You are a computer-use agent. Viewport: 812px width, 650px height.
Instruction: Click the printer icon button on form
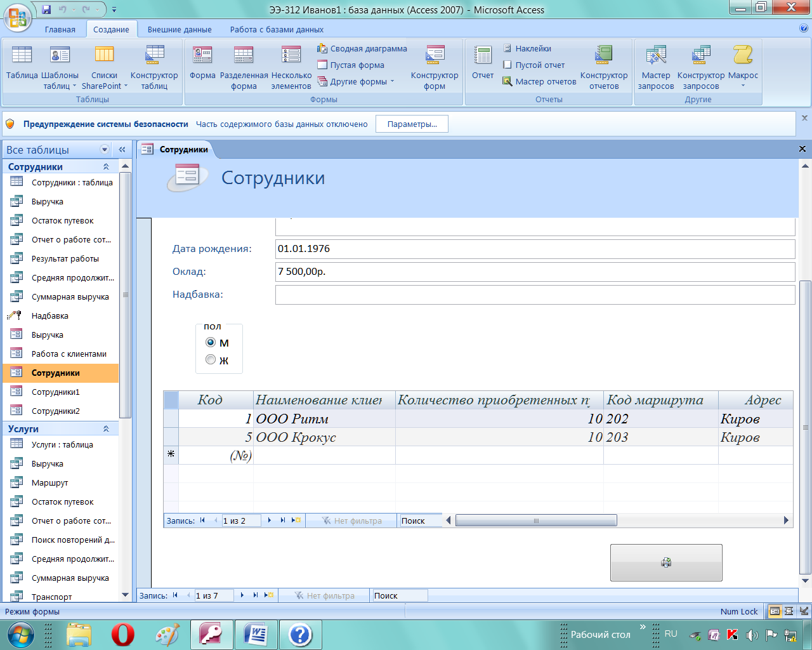pyautogui.click(x=666, y=562)
